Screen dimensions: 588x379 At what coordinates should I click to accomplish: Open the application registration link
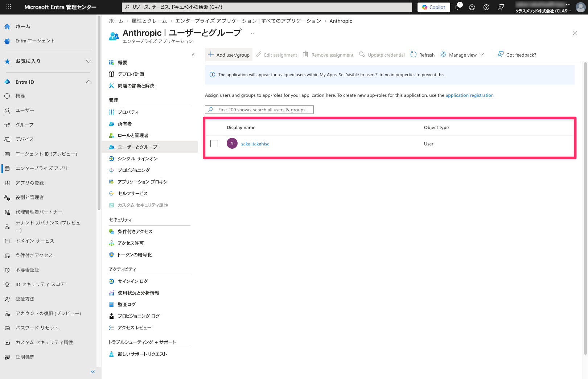[x=469, y=95]
